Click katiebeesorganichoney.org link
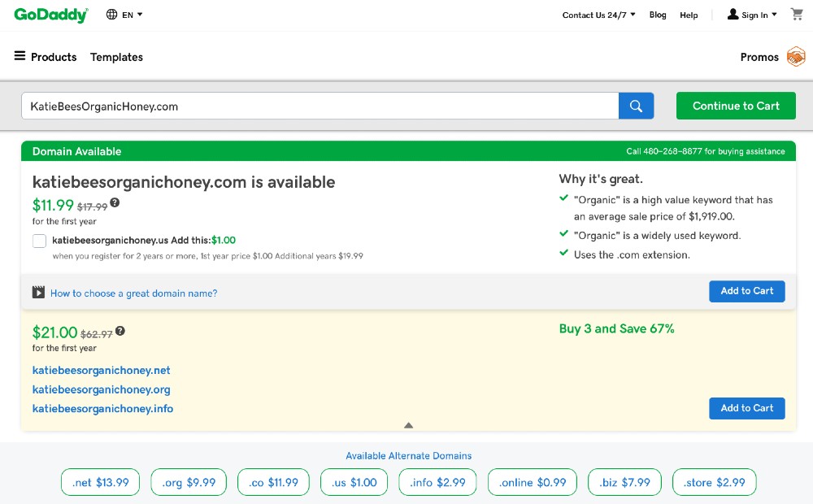Screen dimensions: 813x504 click(101, 389)
